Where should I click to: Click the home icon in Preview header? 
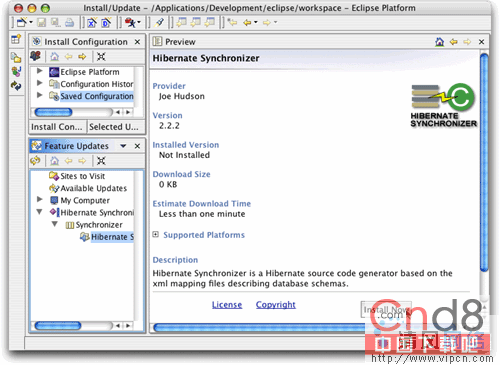(x=440, y=42)
